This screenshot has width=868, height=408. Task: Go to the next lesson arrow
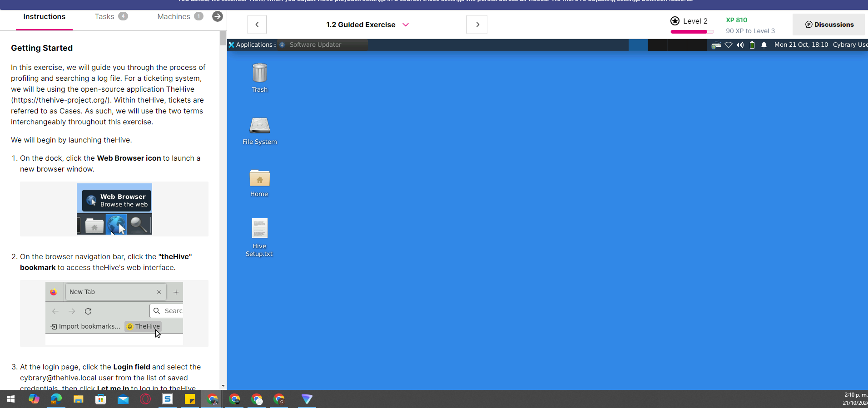click(x=477, y=25)
